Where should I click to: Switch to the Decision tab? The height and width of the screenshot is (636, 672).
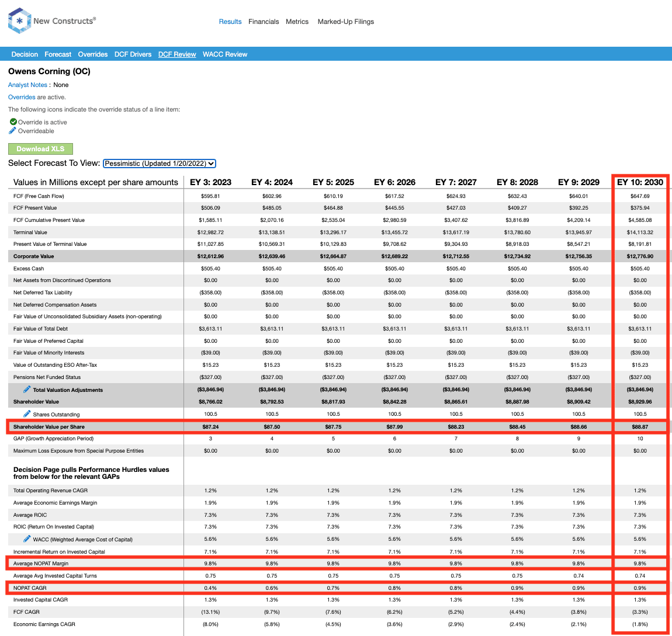click(x=25, y=54)
